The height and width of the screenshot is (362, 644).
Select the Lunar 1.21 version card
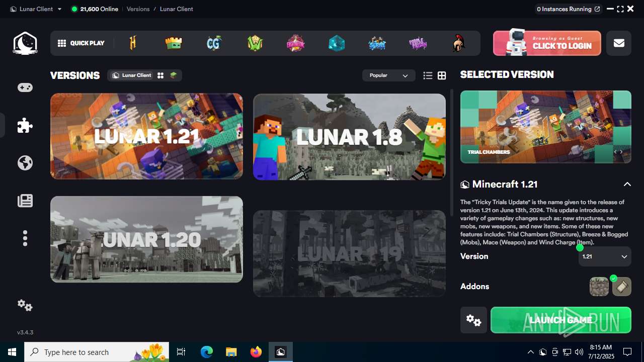tap(146, 136)
